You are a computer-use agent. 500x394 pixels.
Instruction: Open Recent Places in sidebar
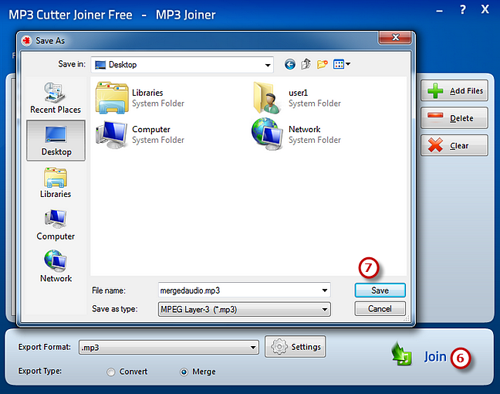(56, 98)
